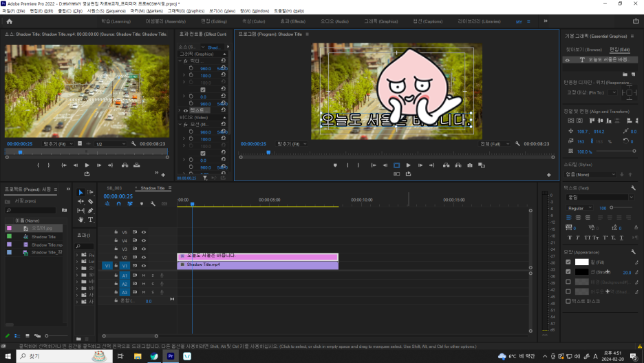Create new layer in Essential Graphics

tap(633, 74)
